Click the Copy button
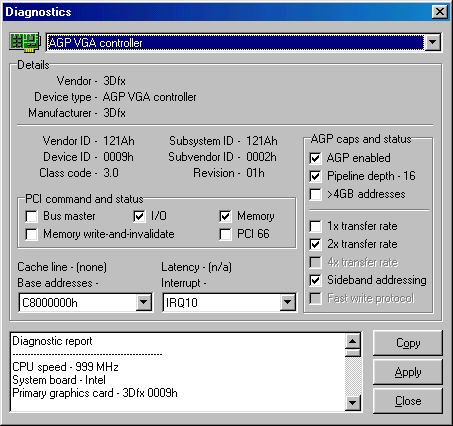 pyautogui.click(x=408, y=343)
